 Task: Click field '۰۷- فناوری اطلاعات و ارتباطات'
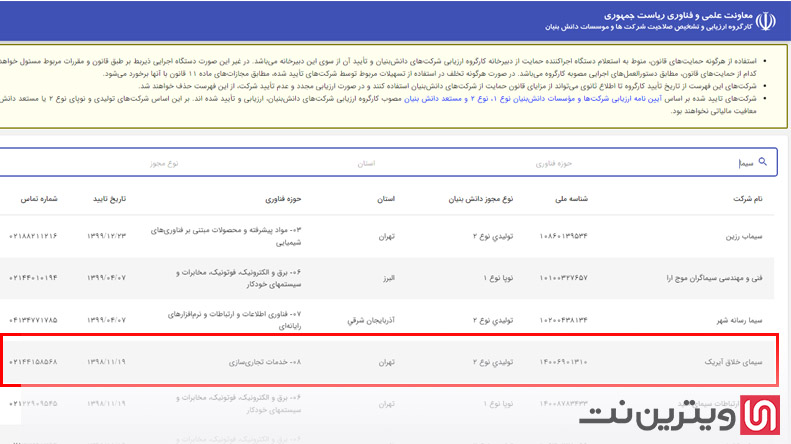[234, 320]
